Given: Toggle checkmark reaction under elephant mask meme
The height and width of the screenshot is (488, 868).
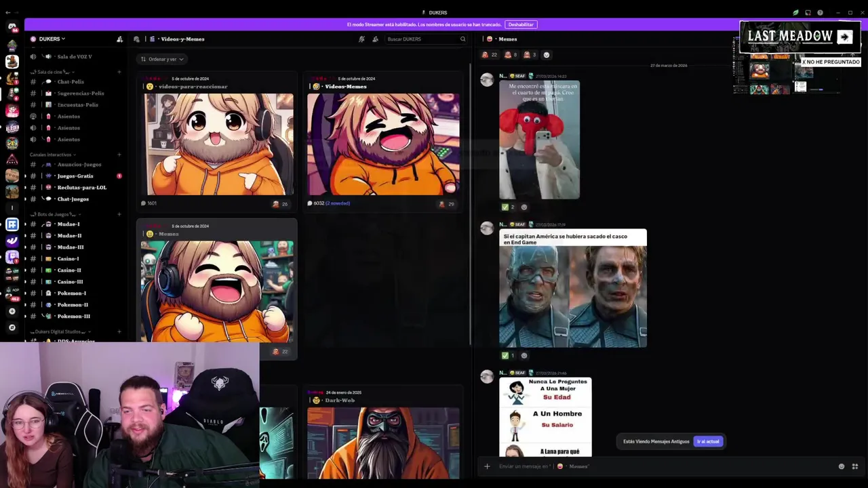Looking at the screenshot, I should 507,207.
